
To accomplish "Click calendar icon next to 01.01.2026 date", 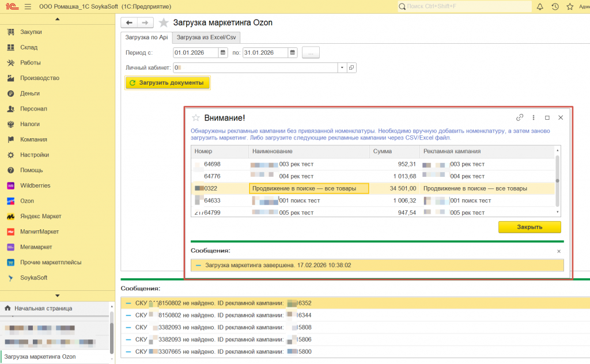I will (223, 52).
